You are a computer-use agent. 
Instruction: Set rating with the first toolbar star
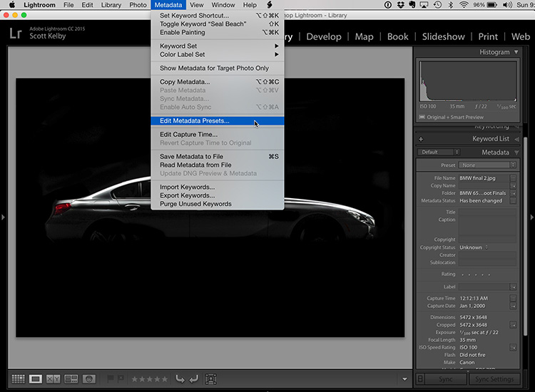click(135, 379)
